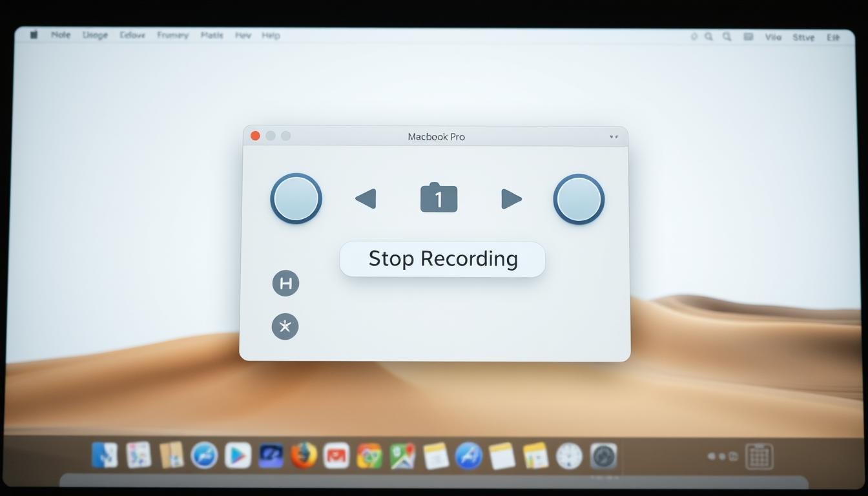Open the dark gear icon right of Clock
868x496 pixels.
[x=604, y=456]
